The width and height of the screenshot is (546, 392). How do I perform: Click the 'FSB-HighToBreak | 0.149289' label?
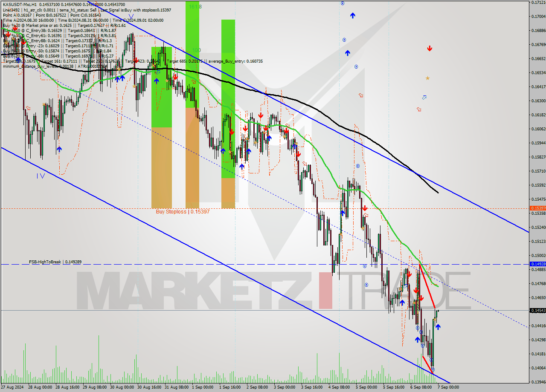pos(55,262)
